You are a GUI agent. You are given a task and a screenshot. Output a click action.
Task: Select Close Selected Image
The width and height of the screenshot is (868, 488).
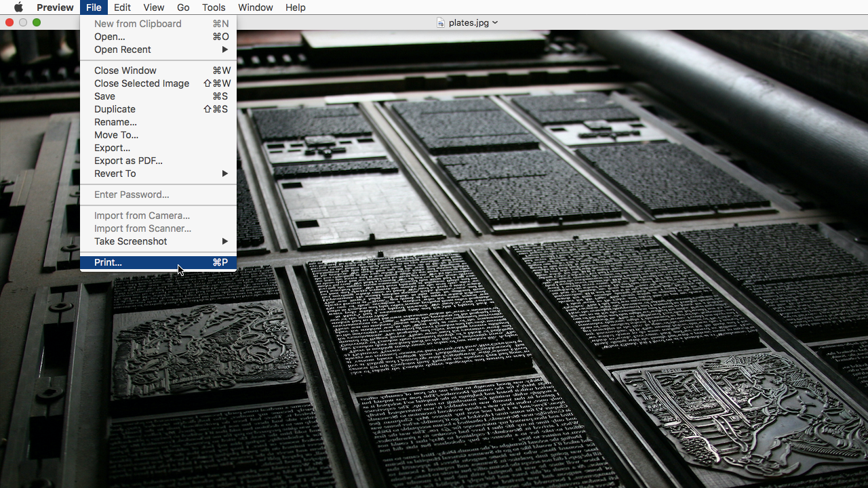pyautogui.click(x=158, y=83)
